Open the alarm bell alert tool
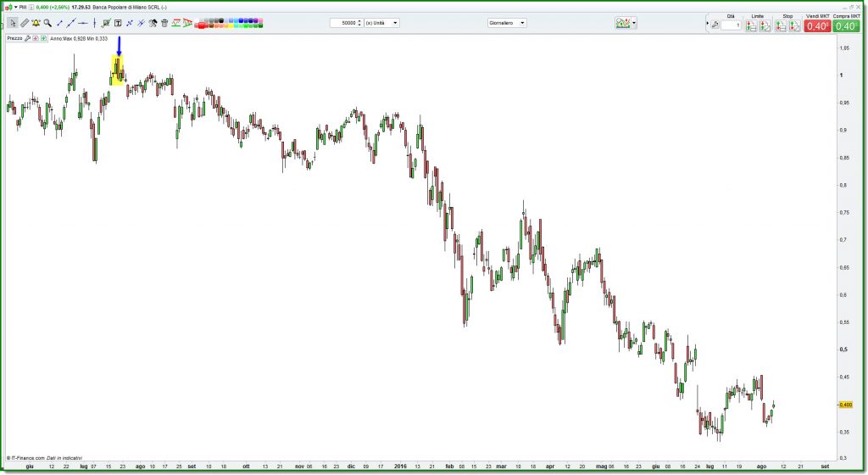 point(36,23)
